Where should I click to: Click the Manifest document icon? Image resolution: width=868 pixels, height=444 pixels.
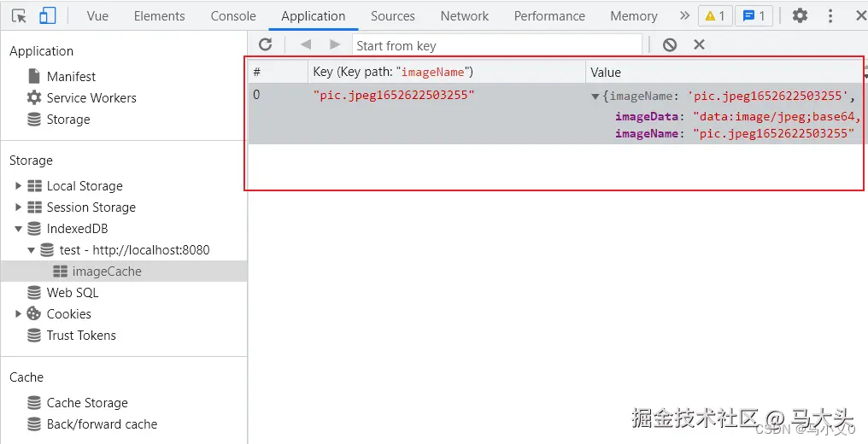tap(34, 76)
